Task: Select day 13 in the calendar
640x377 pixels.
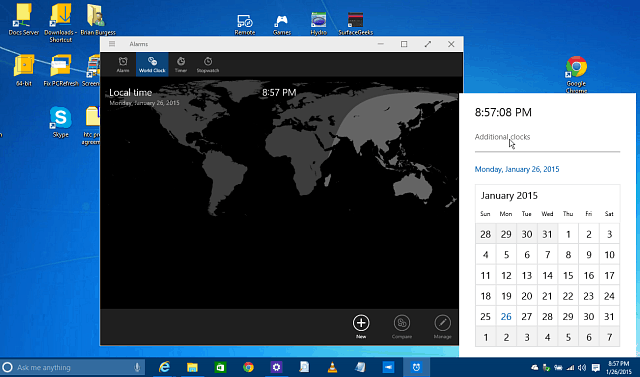Action: (527, 275)
